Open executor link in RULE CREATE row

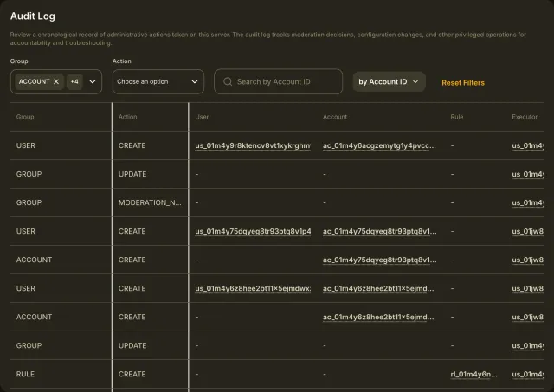point(527,375)
